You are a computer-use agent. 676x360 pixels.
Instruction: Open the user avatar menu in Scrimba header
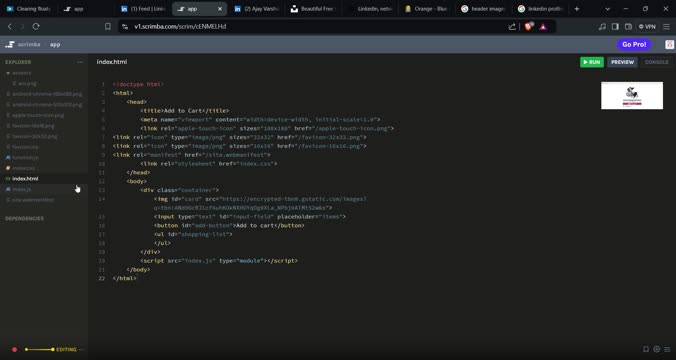point(669,44)
